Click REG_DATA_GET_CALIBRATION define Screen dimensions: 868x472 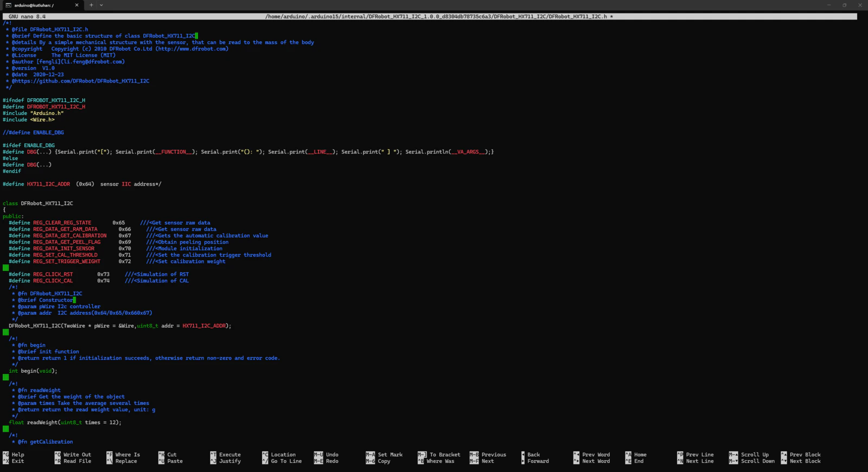click(138, 235)
